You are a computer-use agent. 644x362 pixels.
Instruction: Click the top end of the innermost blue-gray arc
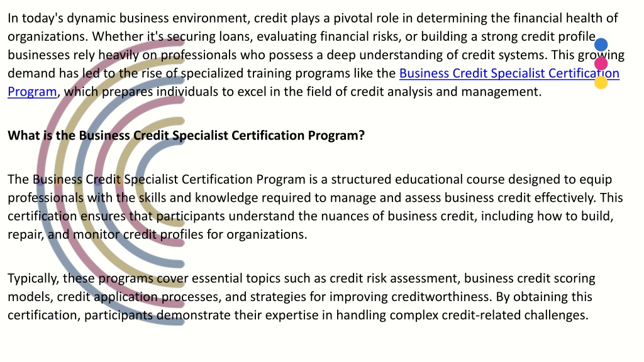180,141
